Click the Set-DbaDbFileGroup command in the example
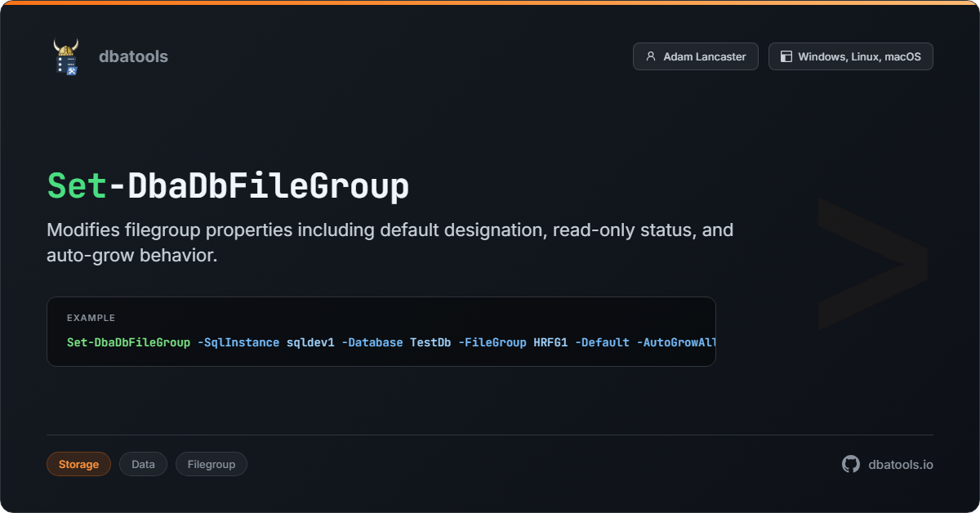980x513 pixels. coord(128,342)
